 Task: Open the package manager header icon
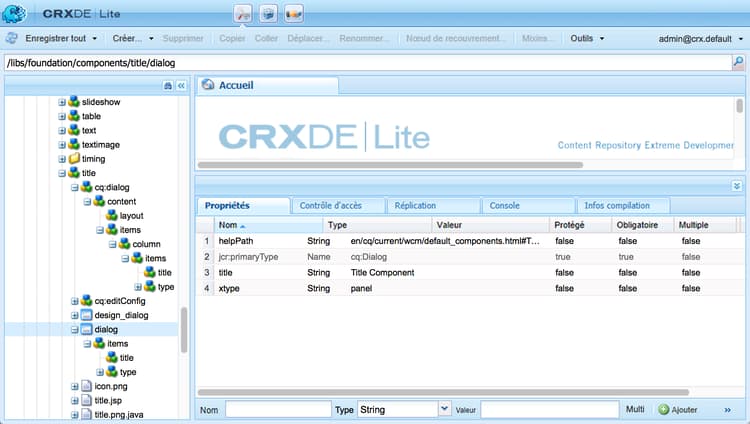(x=268, y=13)
